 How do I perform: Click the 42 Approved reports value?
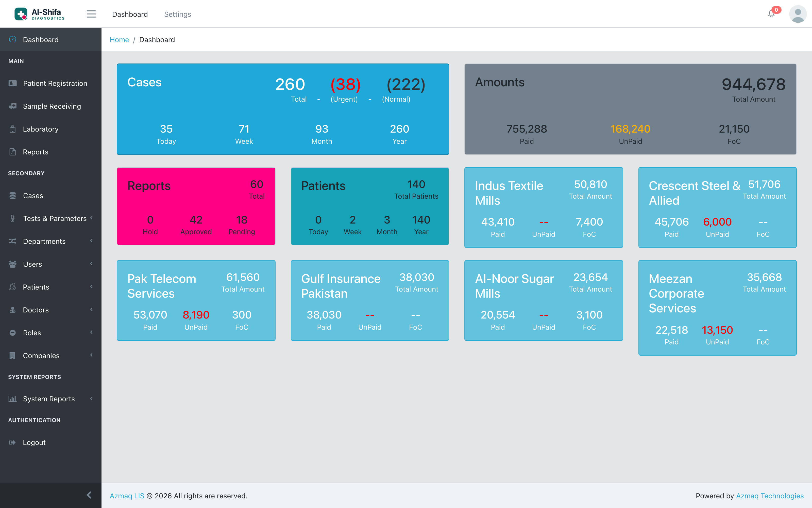[196, 220]
